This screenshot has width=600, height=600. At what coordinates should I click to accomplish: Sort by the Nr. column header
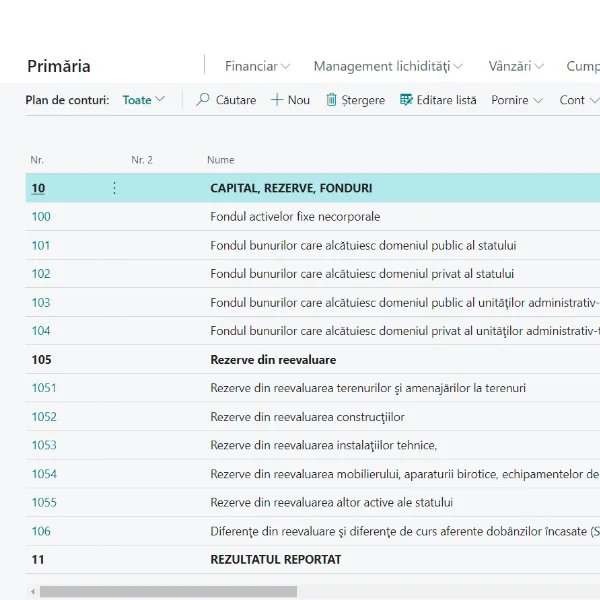click(x=37, y=160)
